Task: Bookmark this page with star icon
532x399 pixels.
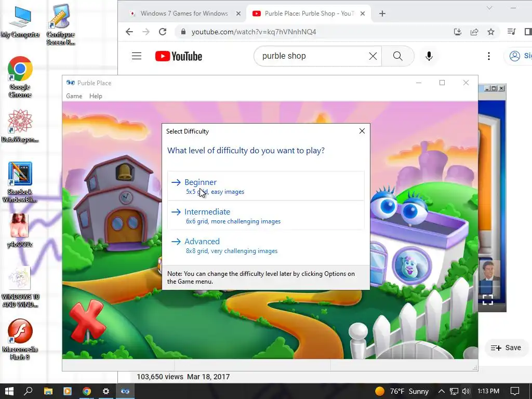Action: point(491,32)
